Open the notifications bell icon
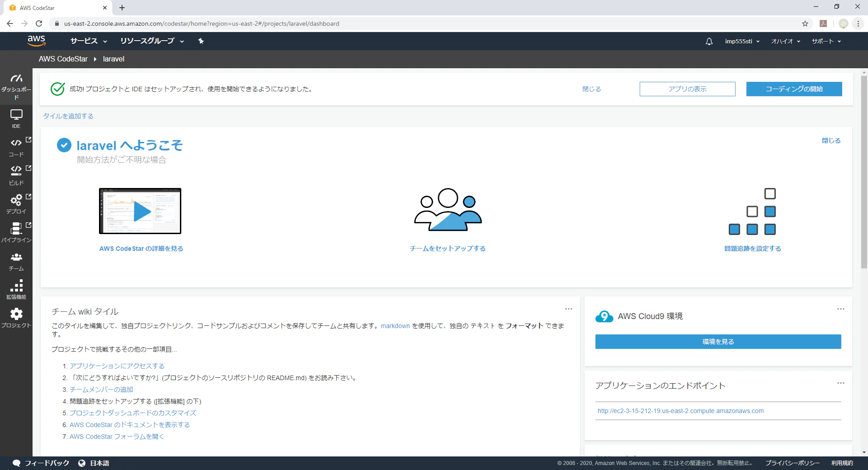This screenshot has height=470, width=868. click(x=709, y=41)
